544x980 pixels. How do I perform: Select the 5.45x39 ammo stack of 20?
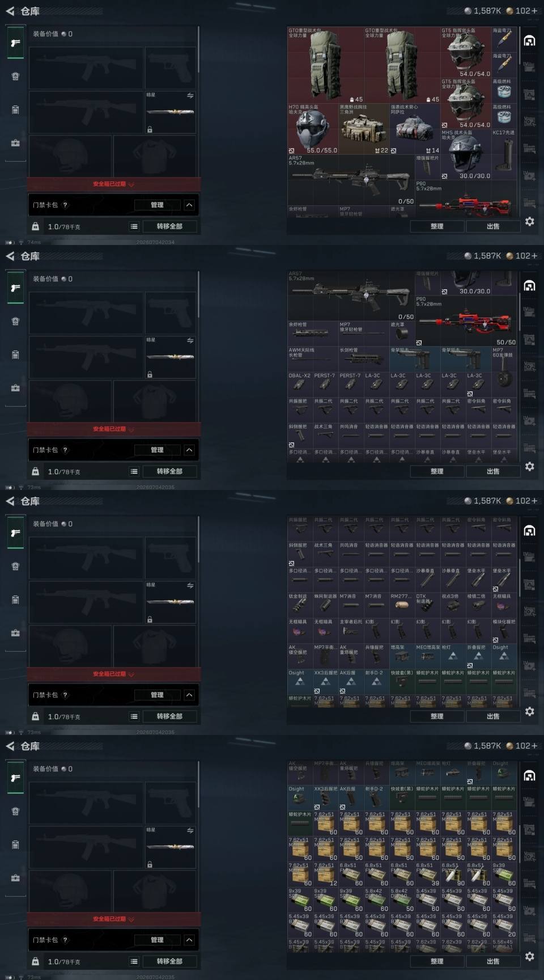pos(504,925)
